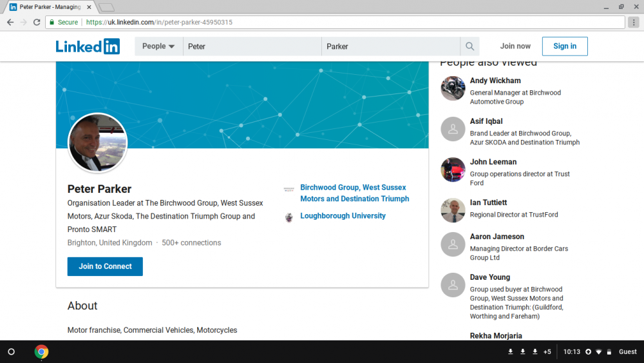
Task: Open Birchwood Group, West Sussex Motors link
Action: click(355, 193)
